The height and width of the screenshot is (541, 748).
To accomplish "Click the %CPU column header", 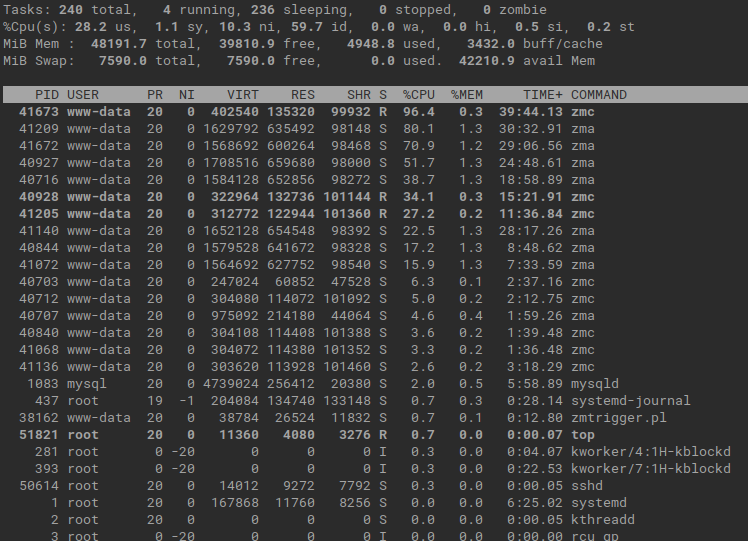I will pyautogui.click(x=419, y=94).
